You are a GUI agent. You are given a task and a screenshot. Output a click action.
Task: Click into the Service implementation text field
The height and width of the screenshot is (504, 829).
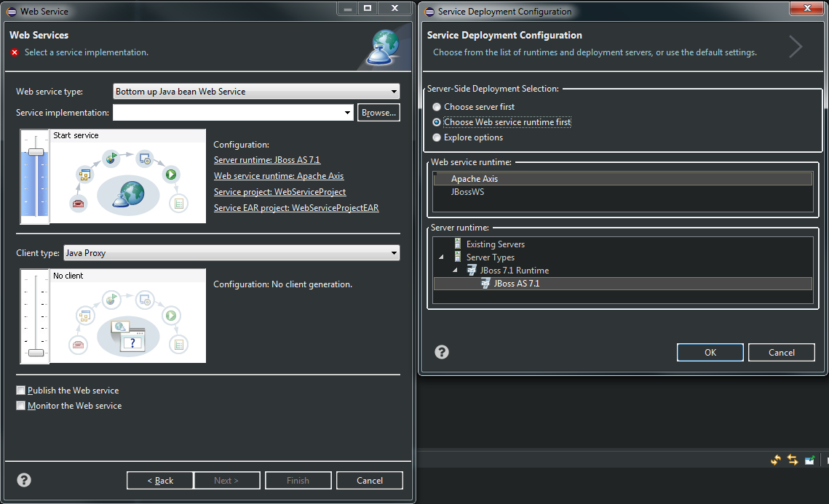point(228,113)
